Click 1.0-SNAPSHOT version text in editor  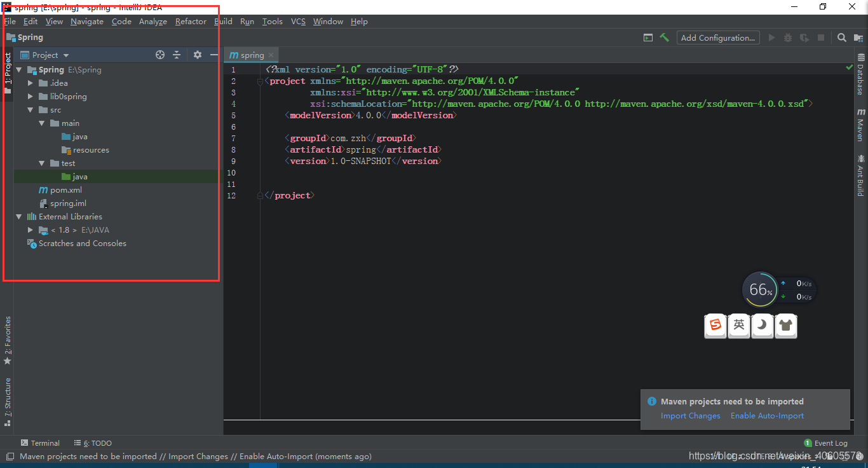point(361,161)
